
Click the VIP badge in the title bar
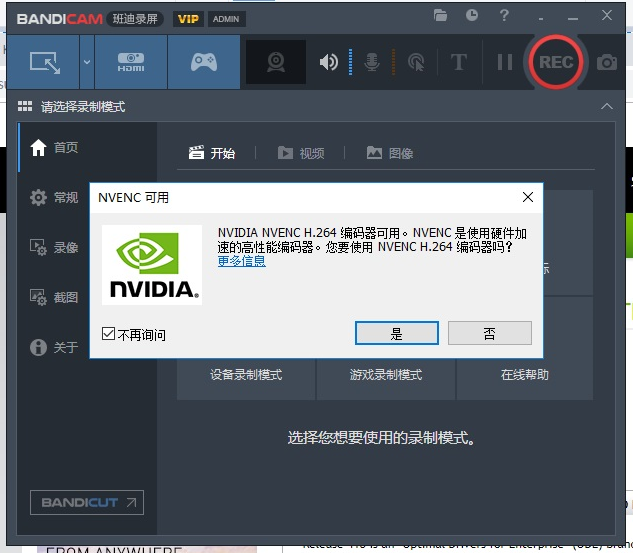point(188,19)
